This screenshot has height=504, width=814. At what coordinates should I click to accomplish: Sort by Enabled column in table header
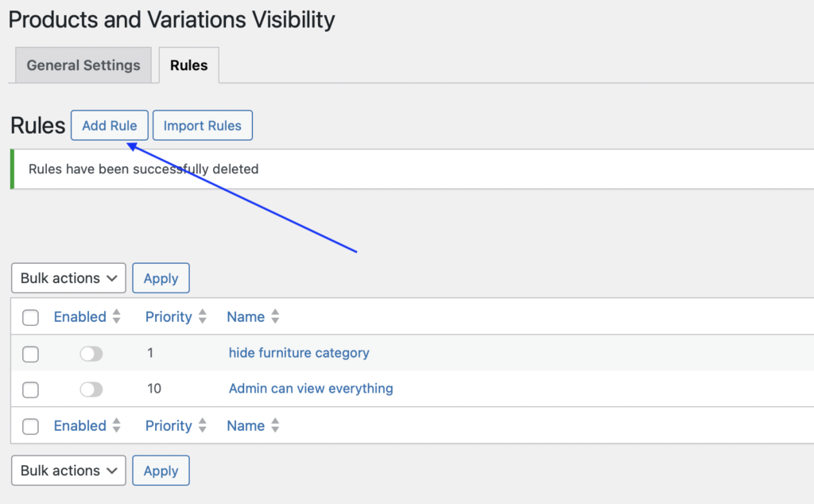coord(79,316)
